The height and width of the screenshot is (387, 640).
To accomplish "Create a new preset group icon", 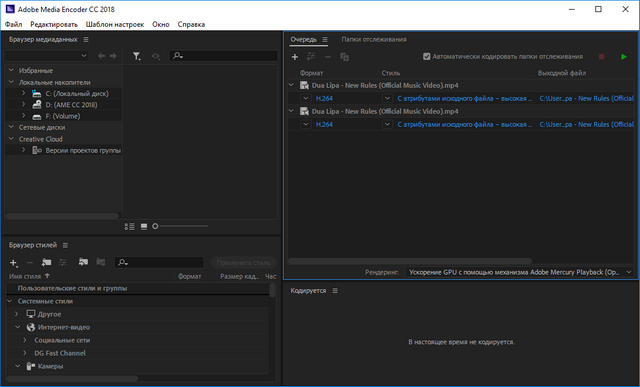I will coord(46,262).
